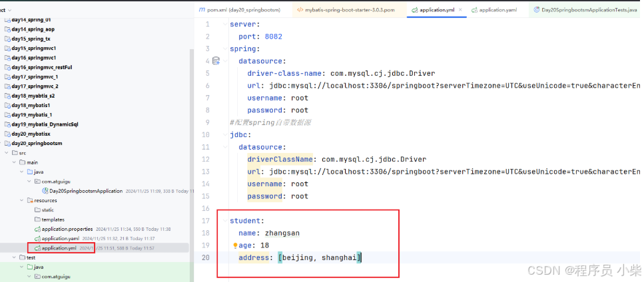
Task: Select day20_mybatisx in project tree
Action: point(31,134)
